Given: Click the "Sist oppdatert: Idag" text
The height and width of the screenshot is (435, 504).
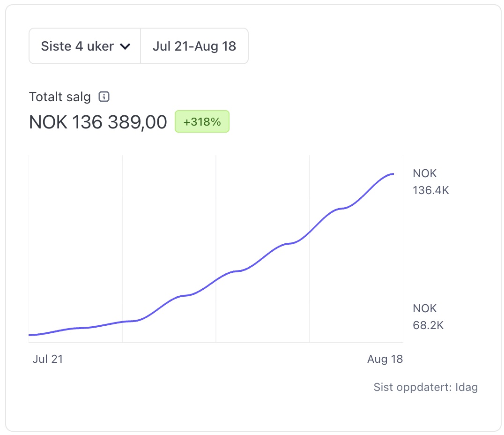Looking at the screenshot, I should [425, 388].
